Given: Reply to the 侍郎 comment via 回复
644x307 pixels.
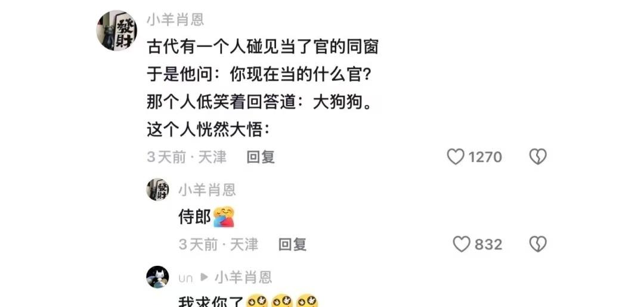Looking at the screenshot, I should 292,244.
